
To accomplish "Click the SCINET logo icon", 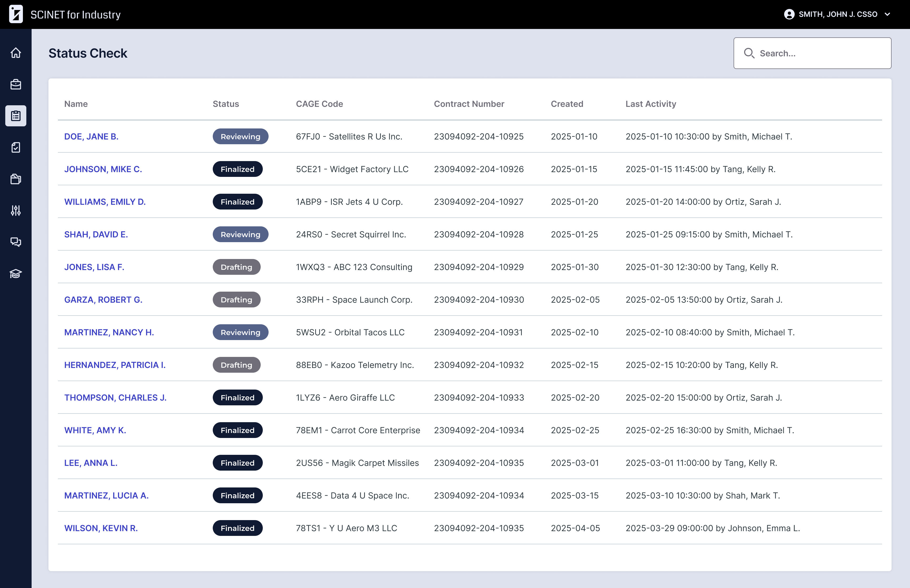I will [x=16, y=14].
